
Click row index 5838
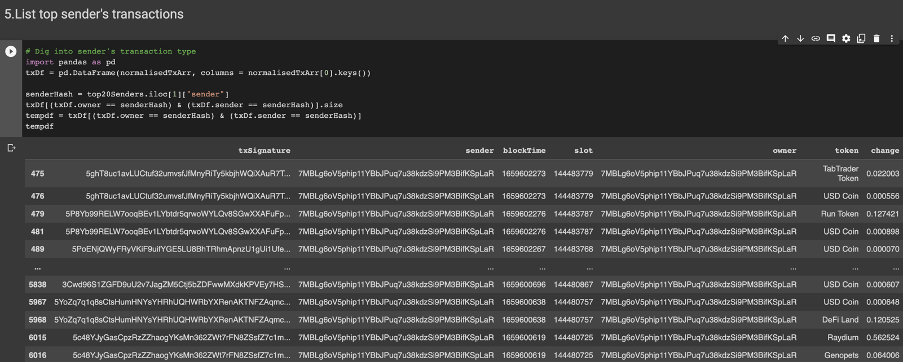pyautogui.click(x=37, y=285)
